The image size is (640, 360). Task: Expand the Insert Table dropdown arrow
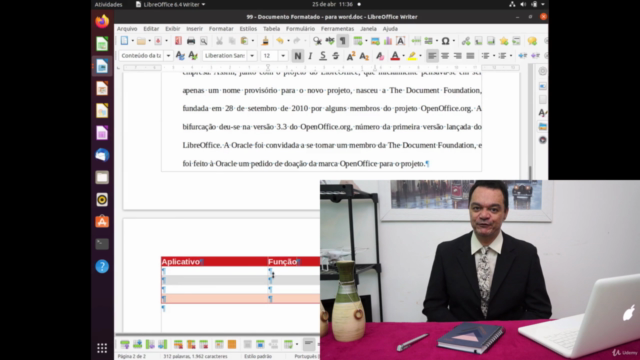tap(366, 41)
